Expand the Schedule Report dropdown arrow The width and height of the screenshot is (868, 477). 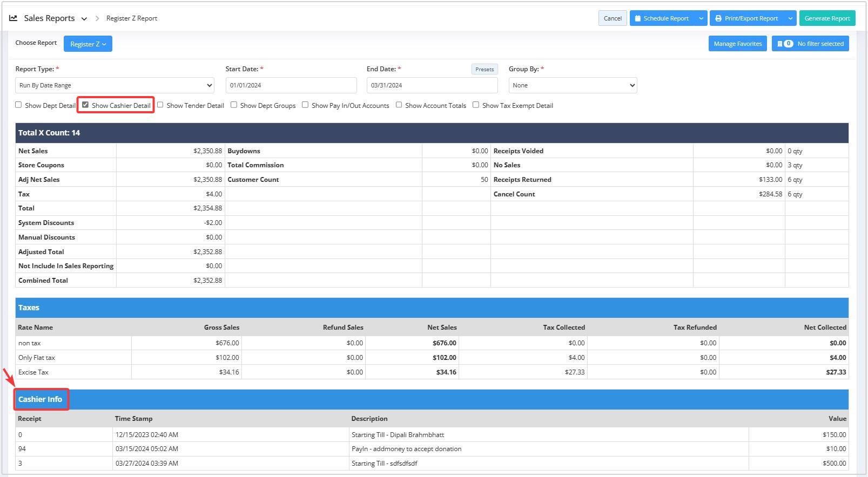[x=701, y=18]
